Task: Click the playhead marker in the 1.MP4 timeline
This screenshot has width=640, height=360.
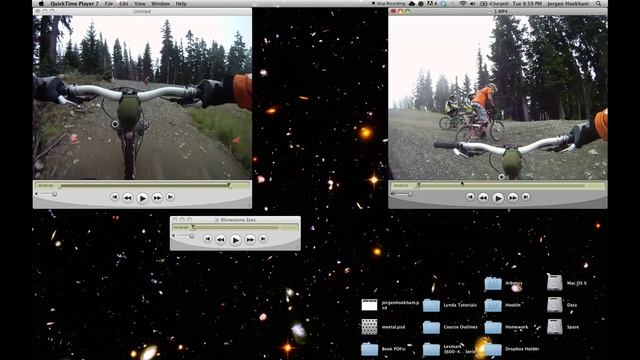Action: [x=418, y=186]
